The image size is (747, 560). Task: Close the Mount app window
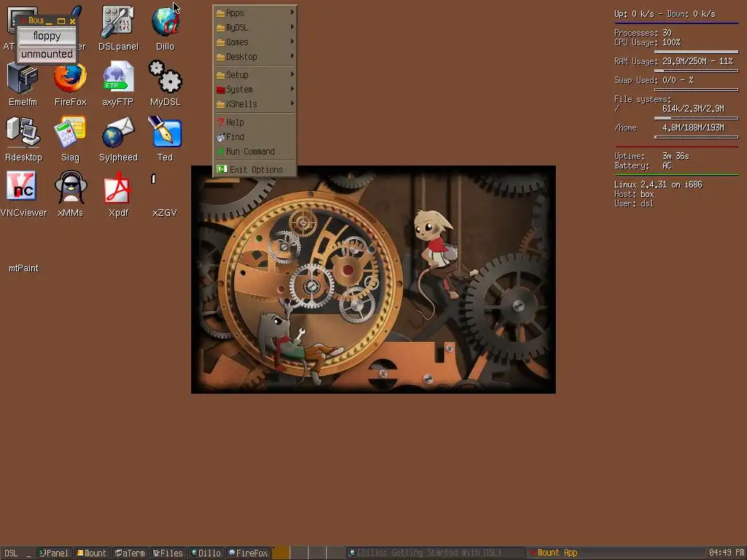(x=72, y=21)
